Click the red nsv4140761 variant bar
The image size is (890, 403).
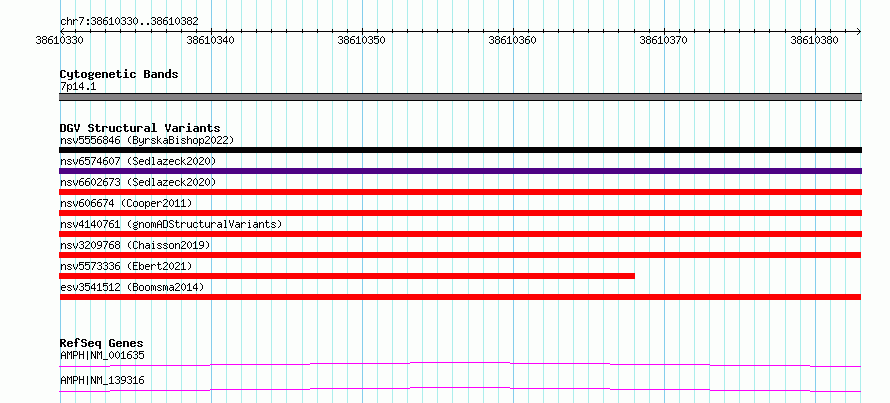[460, 234]
